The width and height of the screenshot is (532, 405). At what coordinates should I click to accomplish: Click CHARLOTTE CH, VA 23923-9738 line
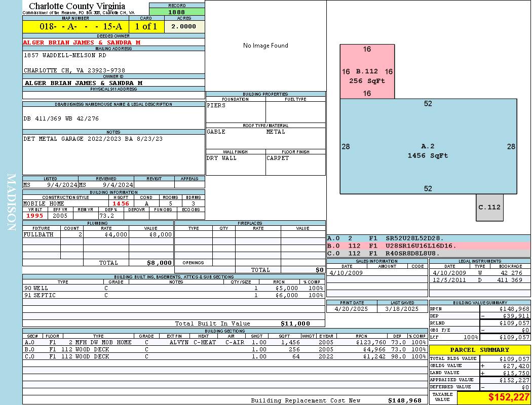tap(74, 70)
